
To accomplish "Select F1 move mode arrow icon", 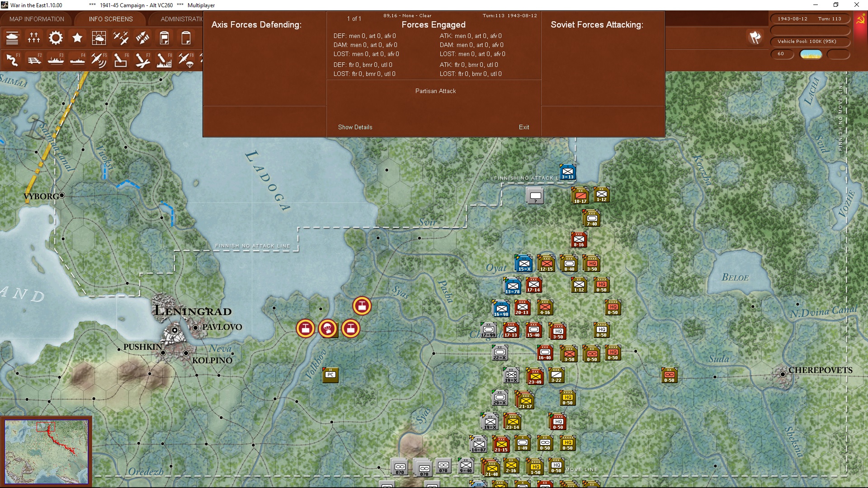I will coord(12,60).
